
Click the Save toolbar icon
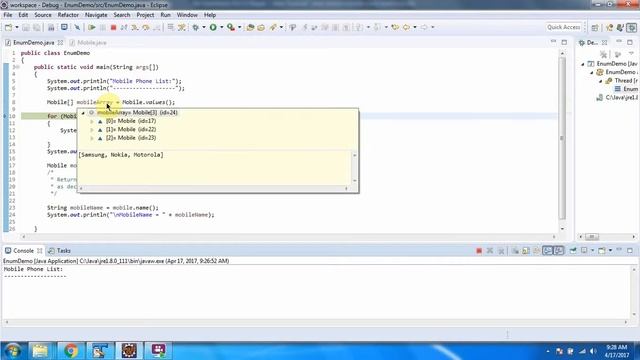point(26,27)
